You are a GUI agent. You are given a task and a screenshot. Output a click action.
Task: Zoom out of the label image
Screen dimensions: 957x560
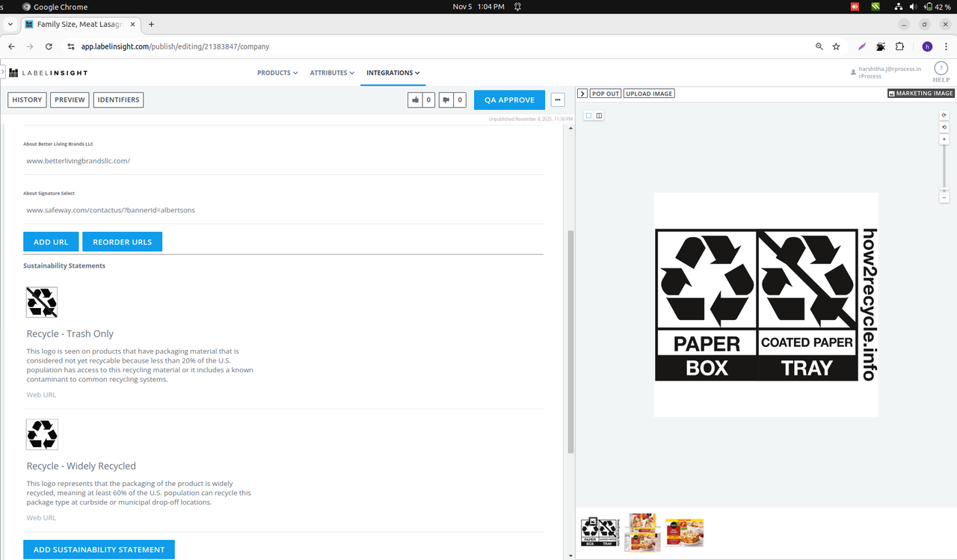click(944, 196)
